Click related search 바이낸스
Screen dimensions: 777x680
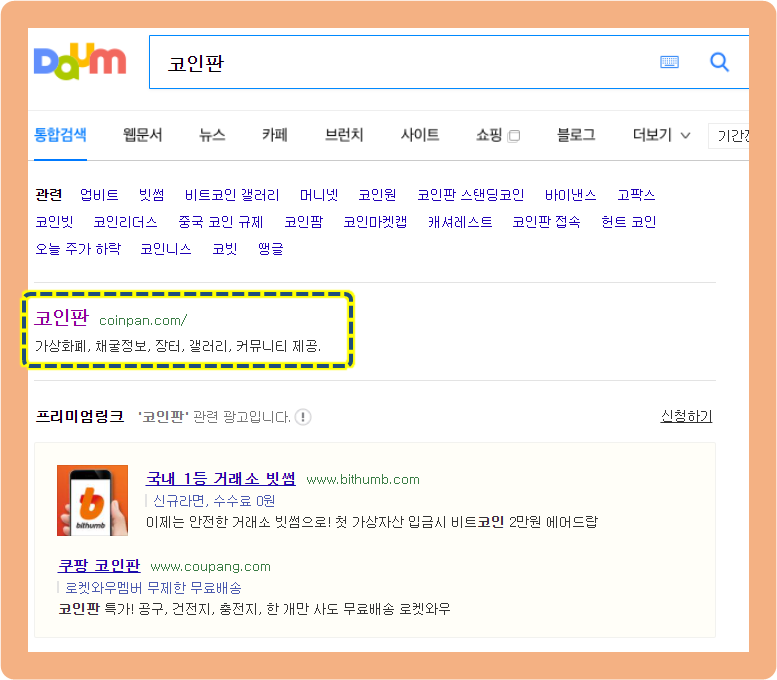(x=570, y=195)
